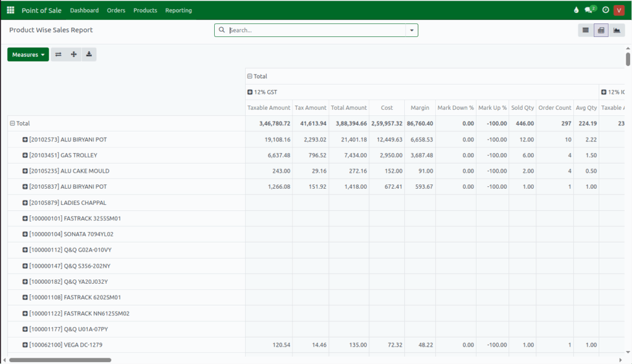Switch to graph view
Screen dimensions: 632x364
[617, 30]
